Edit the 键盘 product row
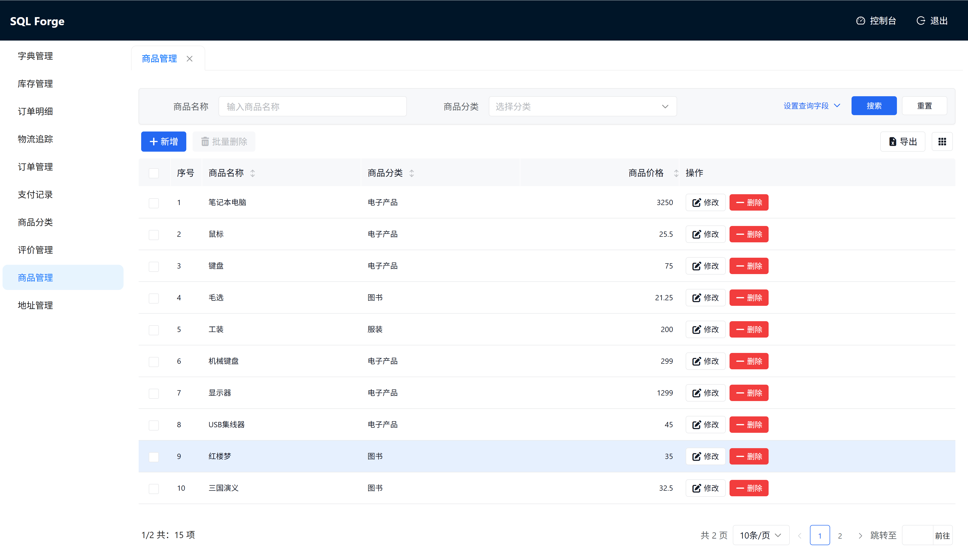The height and width of the screenshot is (560, 968). (x=705, y=266)
